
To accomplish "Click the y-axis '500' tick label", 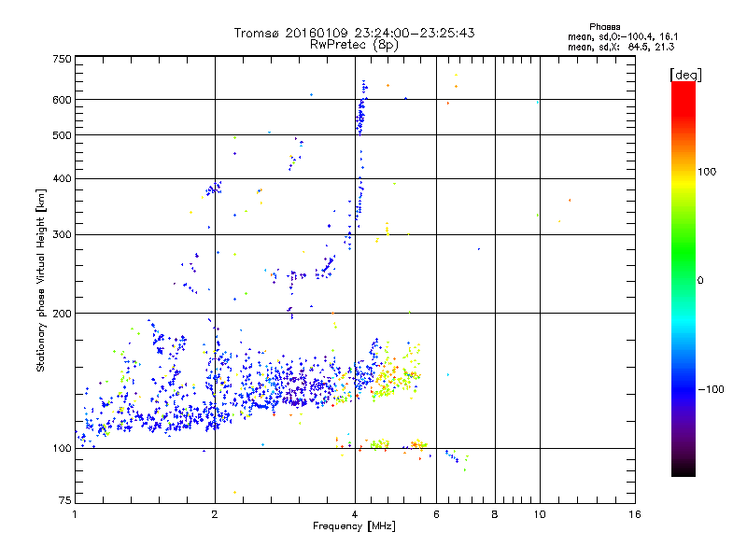I will click(x=62, y=135).
